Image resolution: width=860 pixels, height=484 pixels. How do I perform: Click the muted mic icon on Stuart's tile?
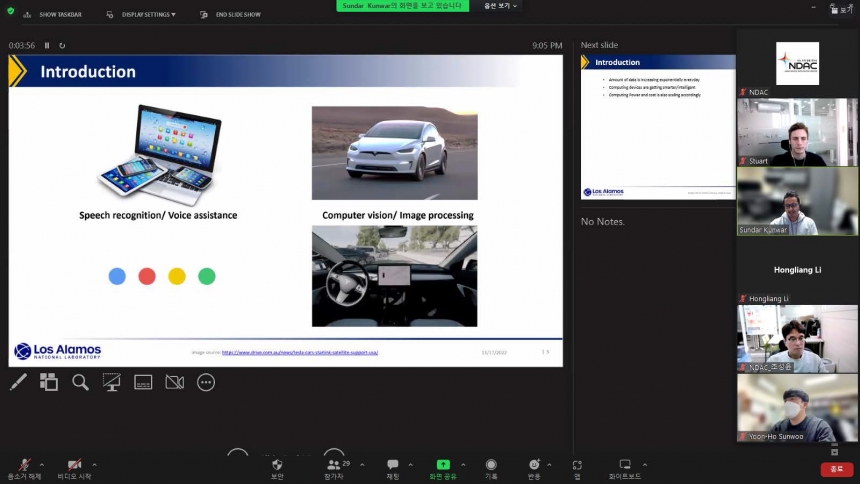click(x=743, y=161)
